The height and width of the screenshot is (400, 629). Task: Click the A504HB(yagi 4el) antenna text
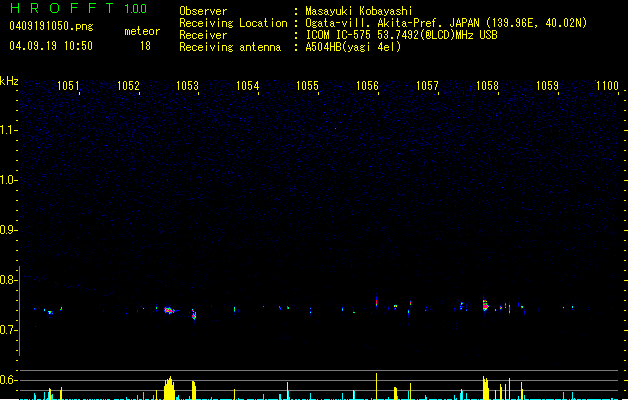[353, 47]
